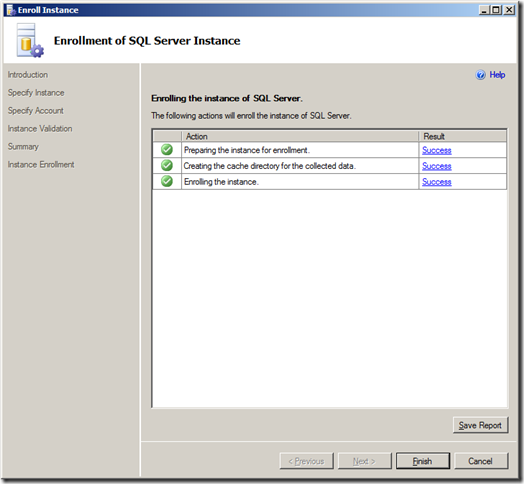Click the disabled Next button
The image size is (524, 484).
click(365, 461)
